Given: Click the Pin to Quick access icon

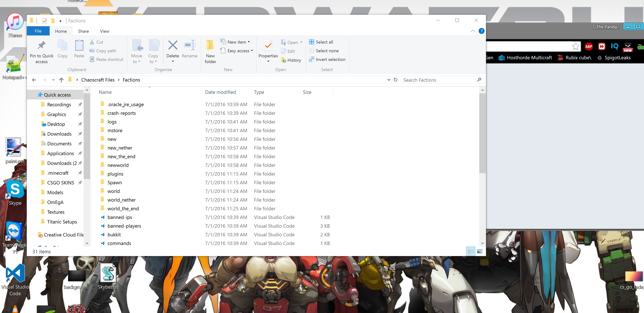Looking at the screenshot, I should pyautogui.click(x=41, y=45).
